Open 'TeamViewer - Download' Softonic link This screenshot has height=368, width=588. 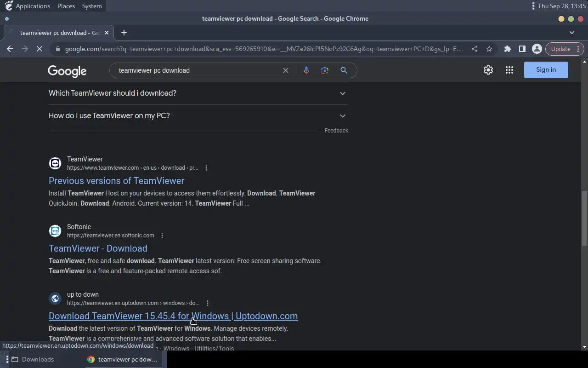pos(98,248)
